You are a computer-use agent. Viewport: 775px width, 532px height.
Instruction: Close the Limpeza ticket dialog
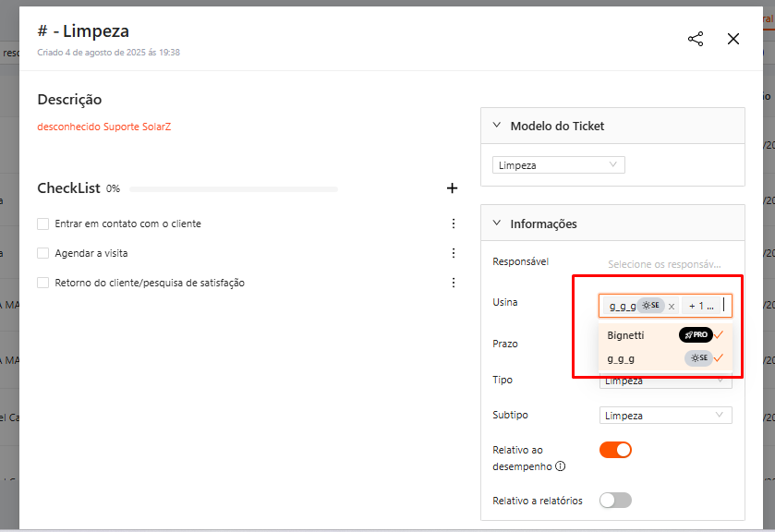pyautogui.click(x=733, y=39)
